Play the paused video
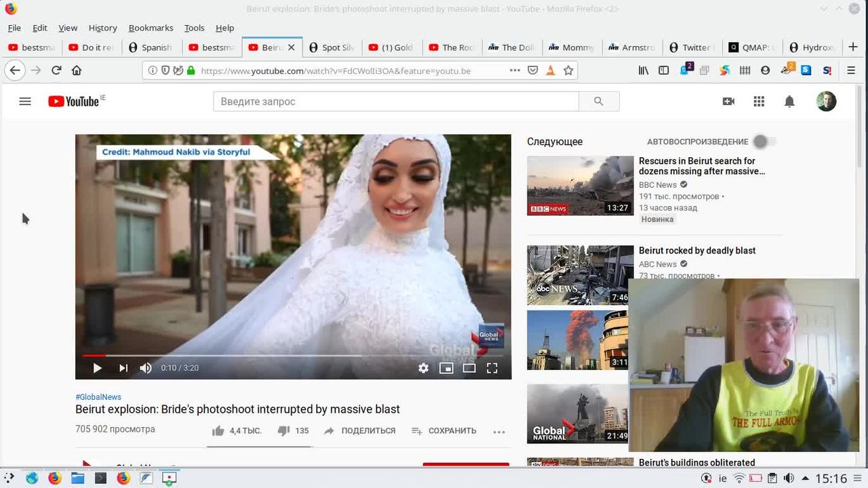The width and height of the screenshot is (868, 488). [97, 368]
